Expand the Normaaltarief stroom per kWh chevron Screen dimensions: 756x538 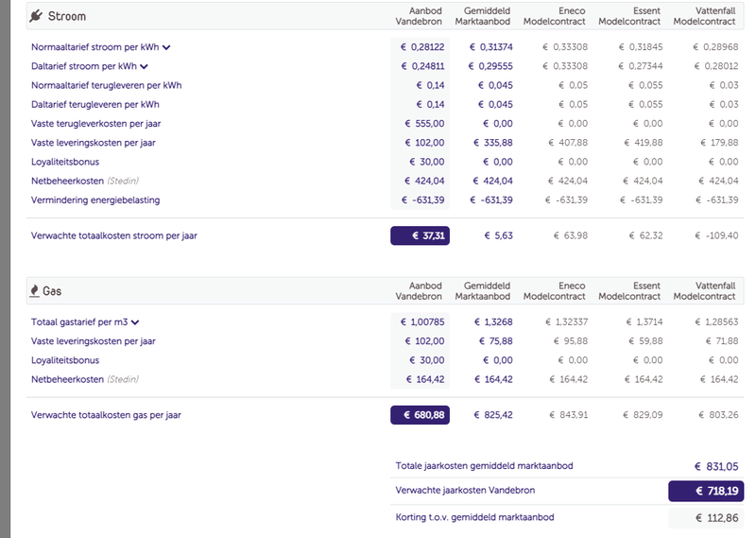click(x=166, y=47)
